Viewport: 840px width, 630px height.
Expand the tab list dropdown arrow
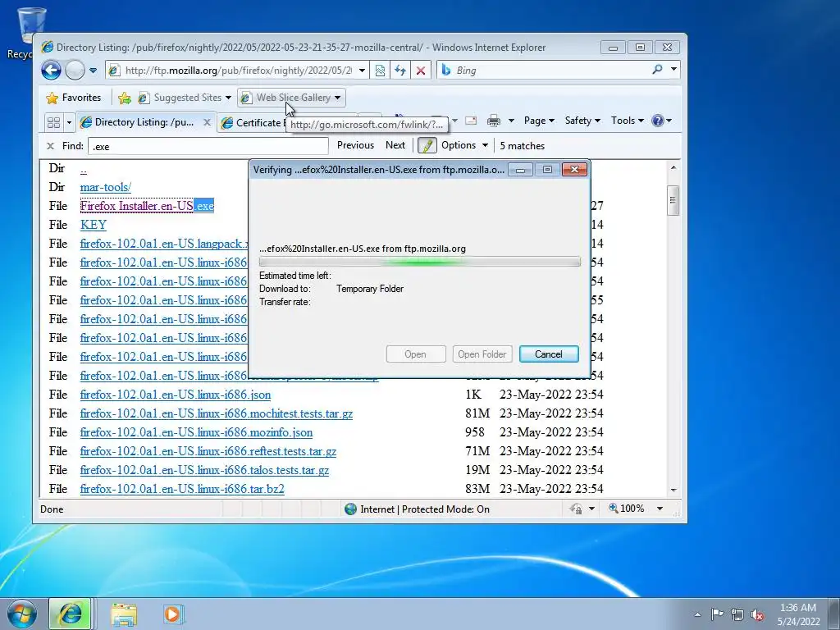(x=69, y=123)
